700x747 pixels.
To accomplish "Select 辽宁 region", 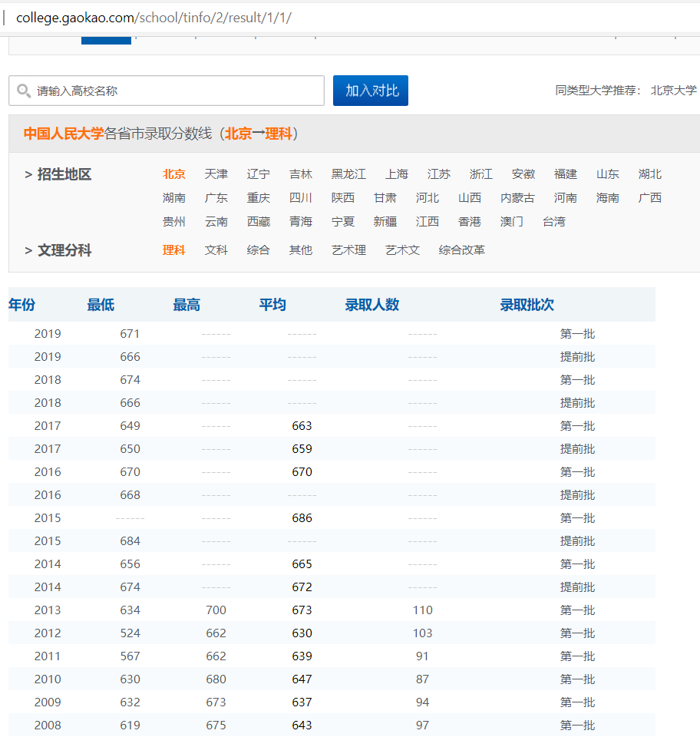I will coord(259,174).
